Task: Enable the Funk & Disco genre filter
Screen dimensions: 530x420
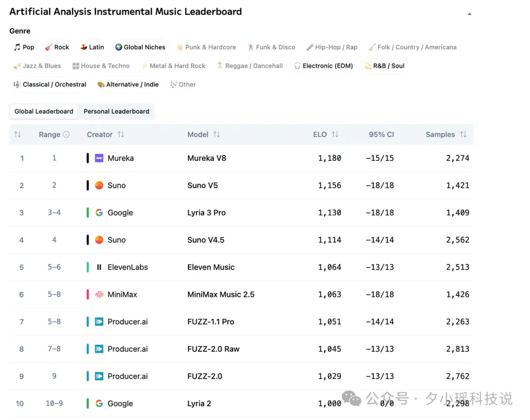Action: (271, 47)
